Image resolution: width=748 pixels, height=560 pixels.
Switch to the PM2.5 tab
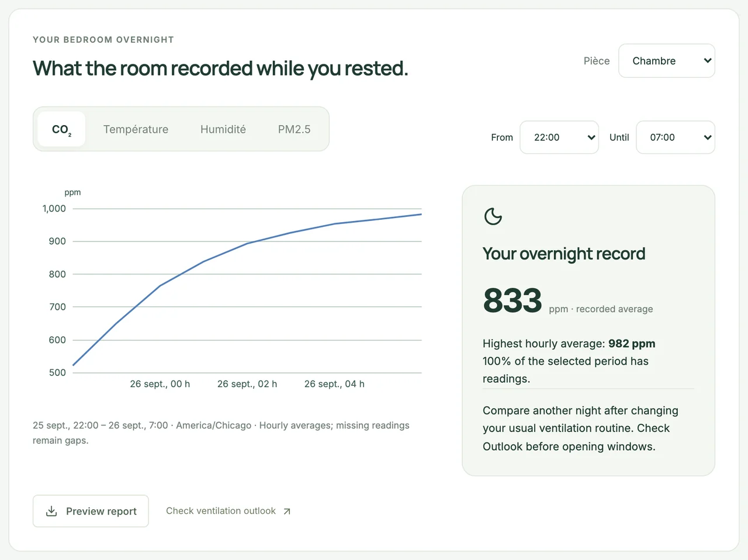[x=294, y=129]
